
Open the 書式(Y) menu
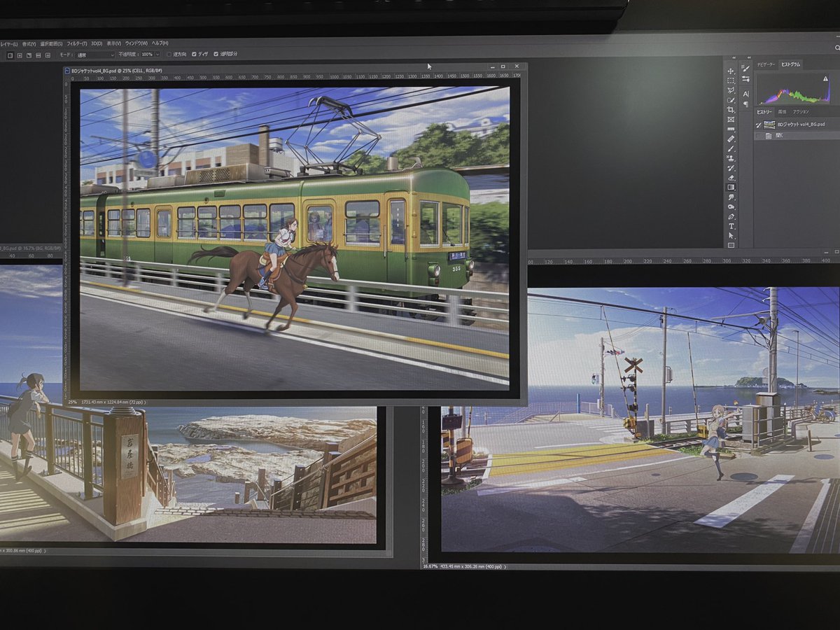click(x=29, y=44)
